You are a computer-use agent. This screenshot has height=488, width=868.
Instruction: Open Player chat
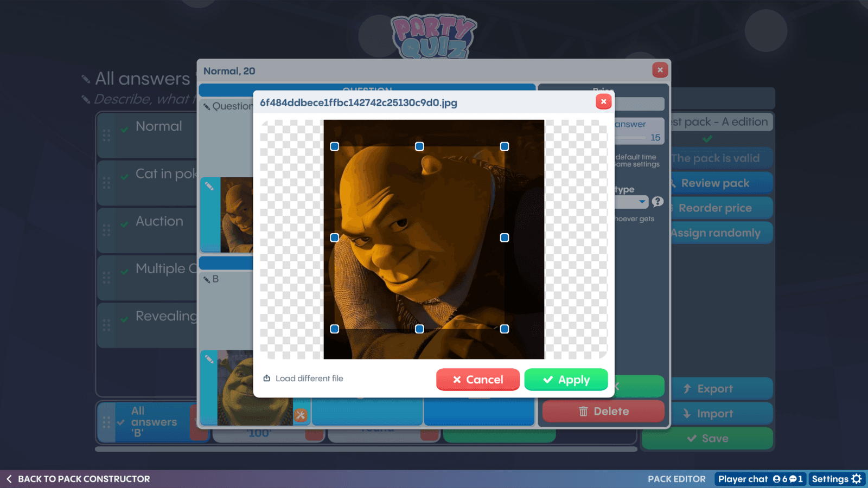pyautogui.click(x=759, y=479)
